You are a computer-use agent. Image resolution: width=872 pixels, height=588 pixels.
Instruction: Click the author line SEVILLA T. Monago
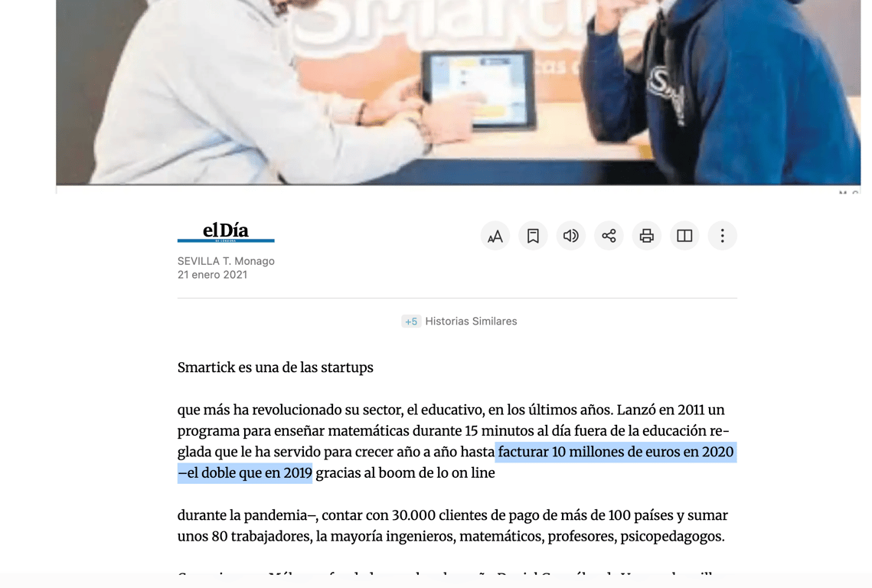click(x=226, y=261)
